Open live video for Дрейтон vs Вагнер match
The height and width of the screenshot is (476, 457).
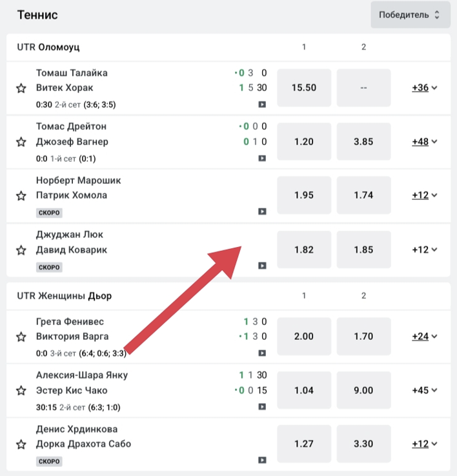coord(262,157)
